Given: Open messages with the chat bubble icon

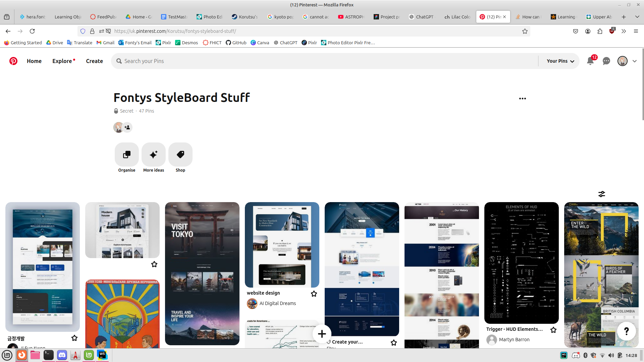Looking at the screenshot, I should [606, 61].
